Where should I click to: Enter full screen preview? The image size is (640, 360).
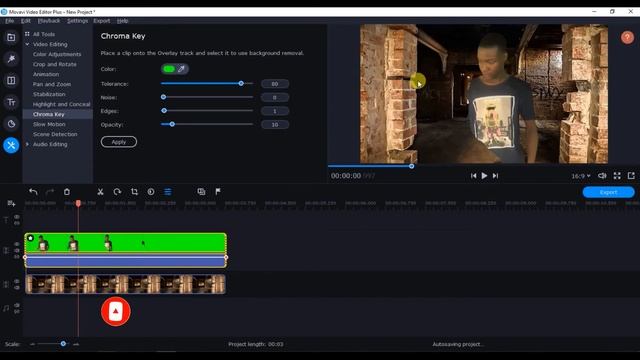(x=617, y=176)
